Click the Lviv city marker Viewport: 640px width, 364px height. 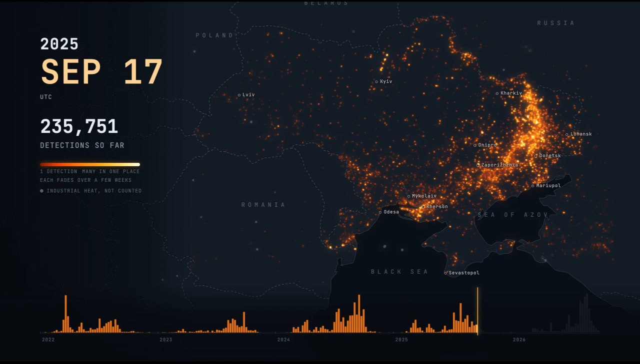pyautogui.click(x=239, y=95)
